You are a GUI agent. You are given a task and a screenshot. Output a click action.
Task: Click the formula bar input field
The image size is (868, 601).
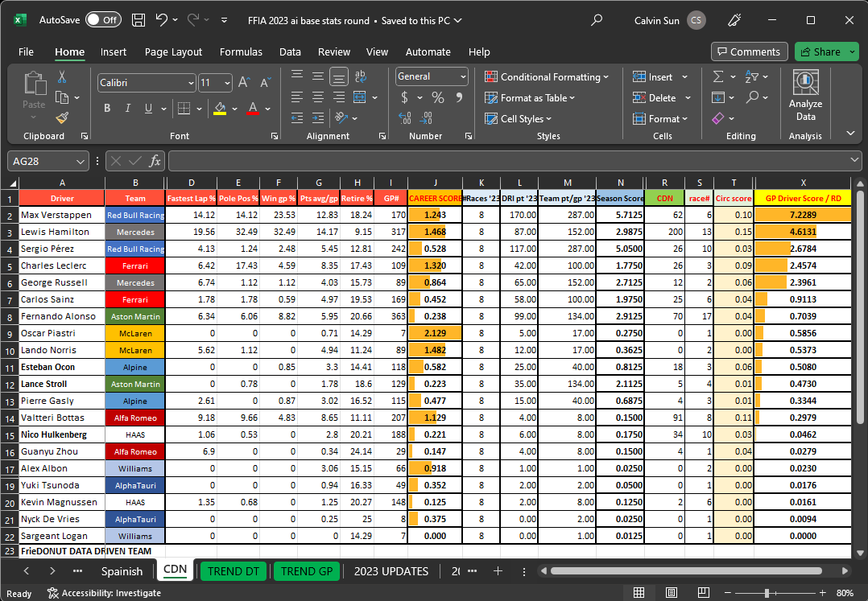coord(508,161)
